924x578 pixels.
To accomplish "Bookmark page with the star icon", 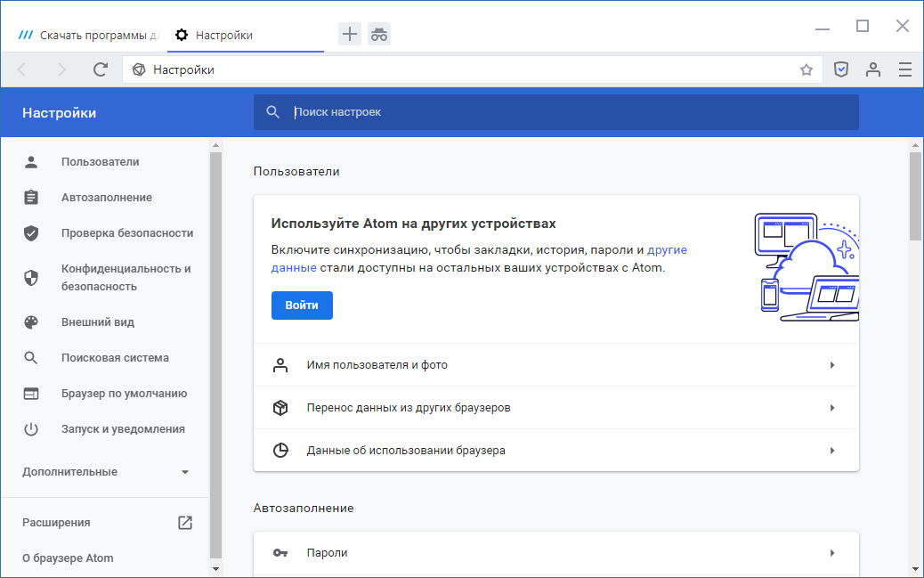I will pos(806,69).
